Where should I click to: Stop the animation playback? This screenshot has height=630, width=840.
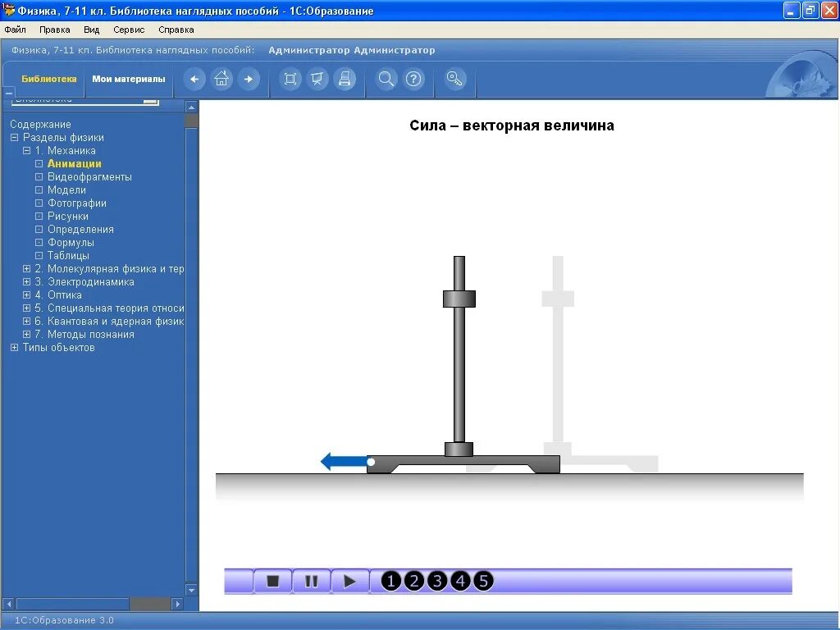tap(272, 582)
